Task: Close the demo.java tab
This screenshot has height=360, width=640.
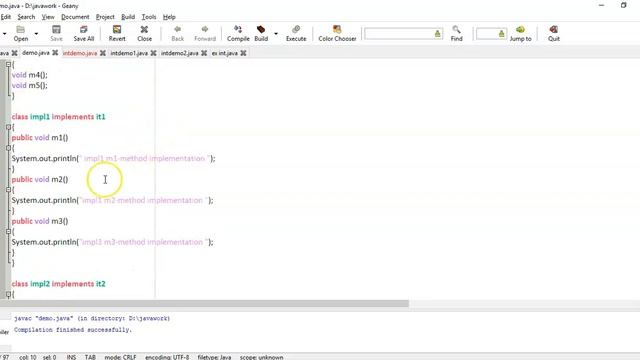Action: point(55,53)
